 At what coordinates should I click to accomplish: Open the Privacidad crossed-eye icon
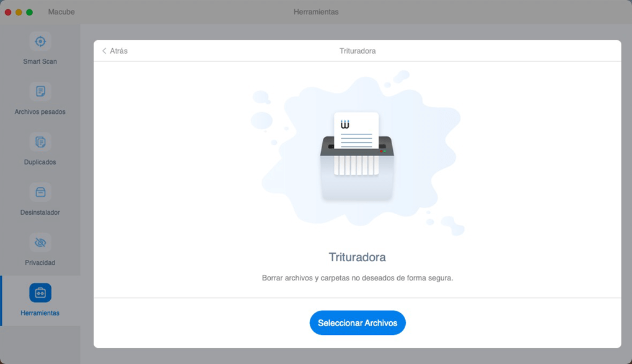(40, 243)
